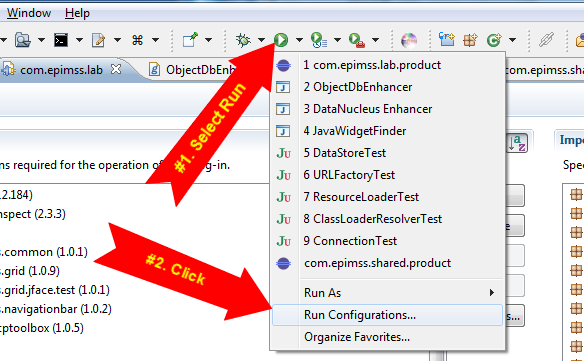Click the document with pencil icon
The height and width of the screenshot is (361, 584).
pyautogui.click(x=98, y=40)
